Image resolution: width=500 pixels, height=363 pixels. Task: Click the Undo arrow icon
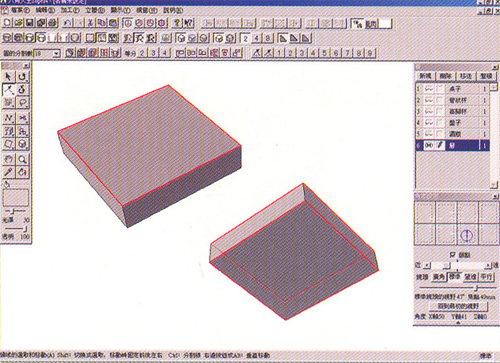[x=68, y=23]
